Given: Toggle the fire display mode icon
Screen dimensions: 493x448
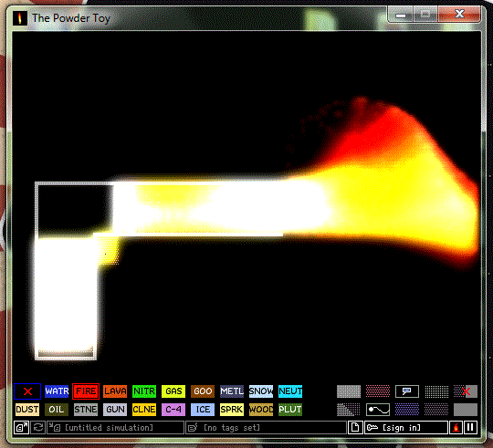Looking at the screenshot, I should coord(456,428).
